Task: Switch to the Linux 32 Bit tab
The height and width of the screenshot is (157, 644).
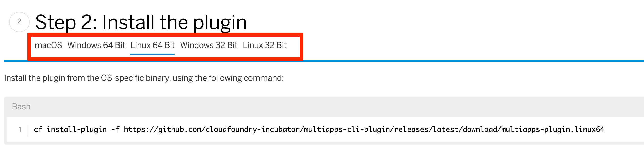Action: point(265,44)
